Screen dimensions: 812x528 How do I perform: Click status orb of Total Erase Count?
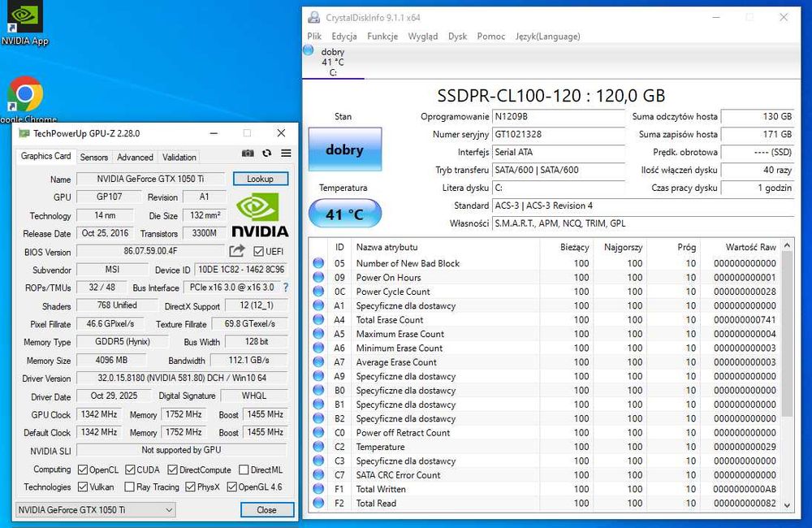[x=318, y=320]
